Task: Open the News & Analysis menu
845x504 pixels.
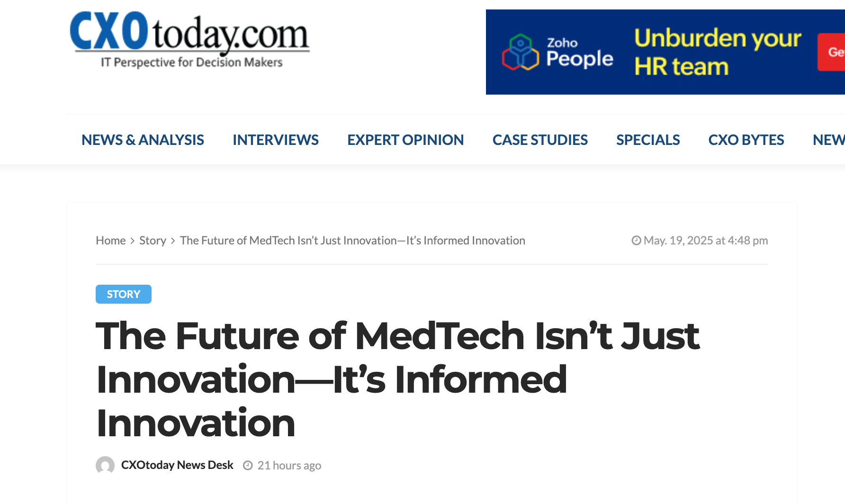Action: tap(143, 140)
